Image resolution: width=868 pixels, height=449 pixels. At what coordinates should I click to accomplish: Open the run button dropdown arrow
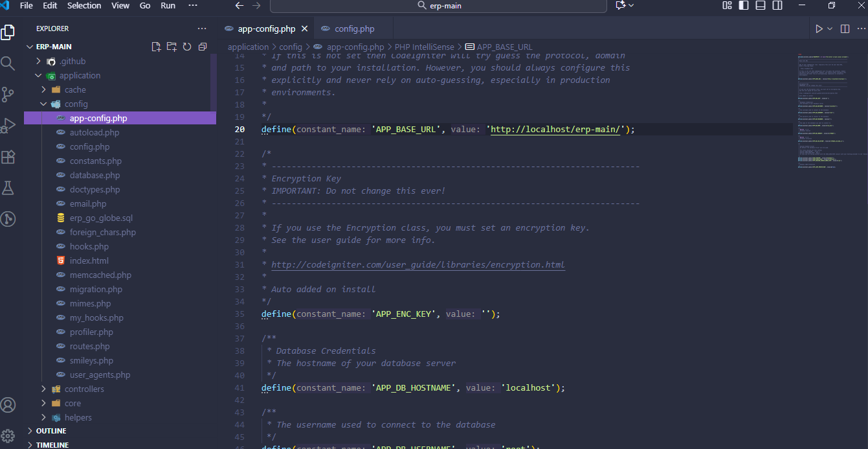[830, 29]
